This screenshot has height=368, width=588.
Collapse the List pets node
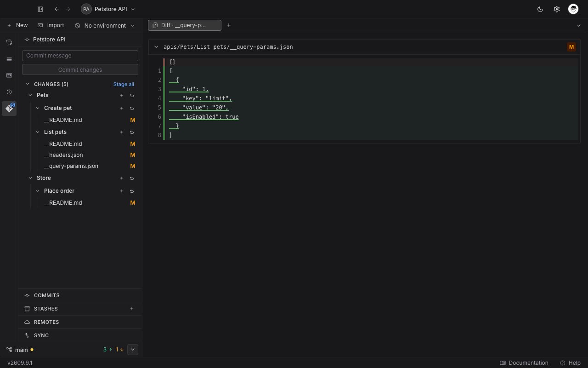tap(38, 132)
